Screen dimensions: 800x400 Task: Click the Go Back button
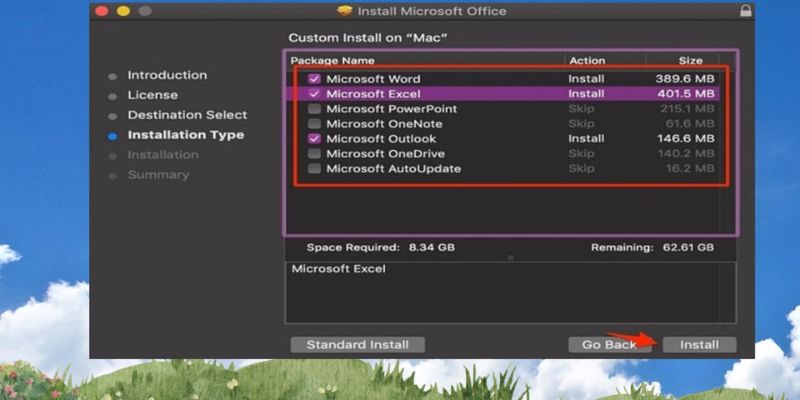(x=609, y=345)
